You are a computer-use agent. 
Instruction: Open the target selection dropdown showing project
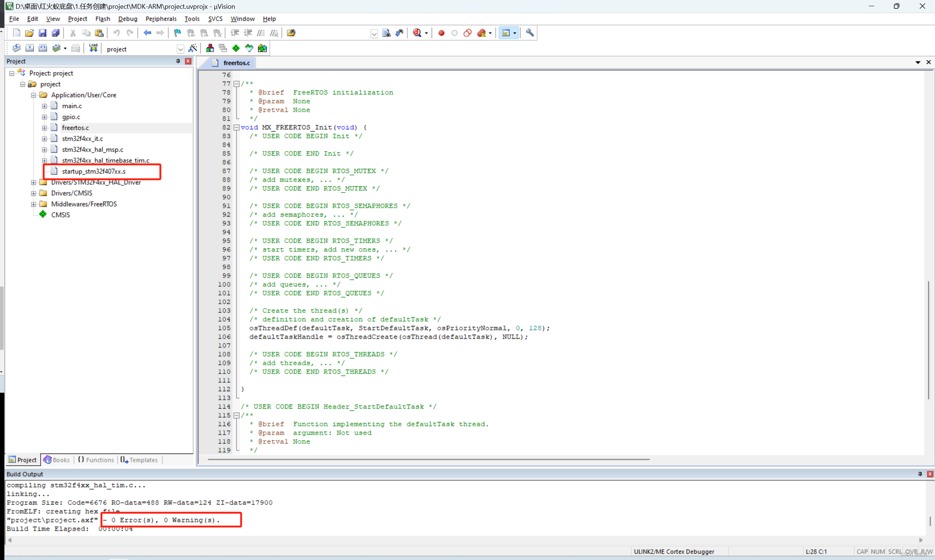[x=180, y=49]
